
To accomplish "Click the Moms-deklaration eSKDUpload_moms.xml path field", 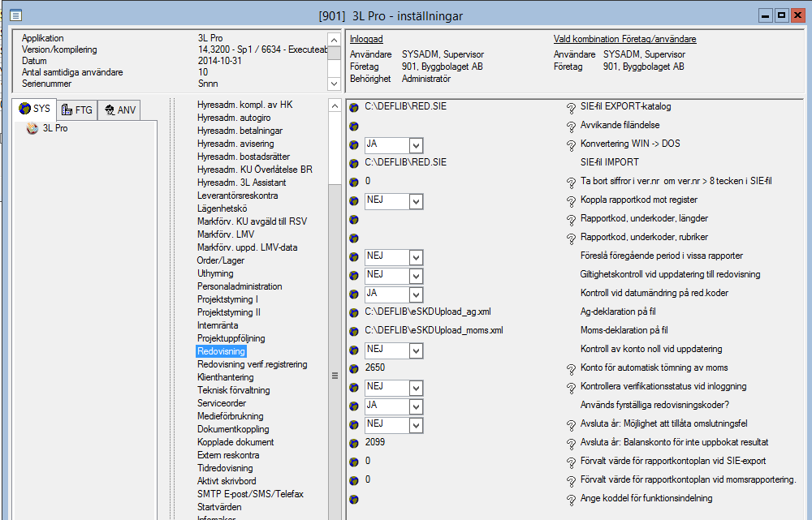I will [434, 330].
